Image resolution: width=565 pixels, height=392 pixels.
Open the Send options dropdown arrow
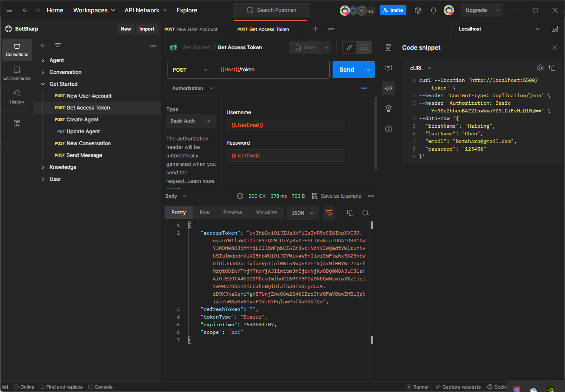tap(368, 70)
